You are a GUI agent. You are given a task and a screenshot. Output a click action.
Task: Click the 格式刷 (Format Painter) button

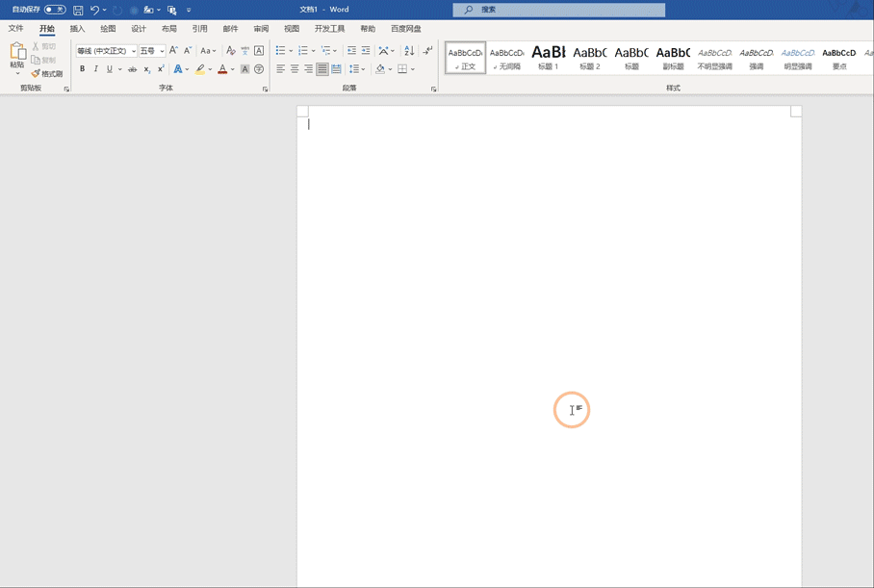pos(47,73)
